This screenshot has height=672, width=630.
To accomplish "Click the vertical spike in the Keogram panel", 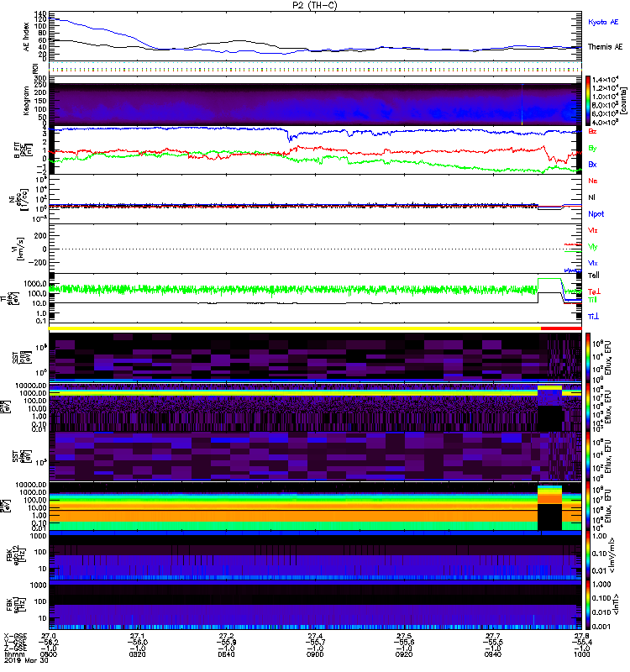I will (x=522, y=104).
